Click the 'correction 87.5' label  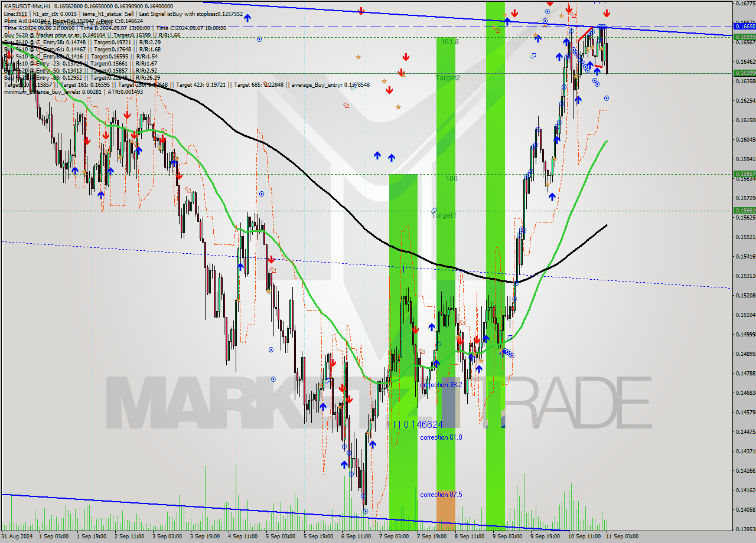click(x=441, y=495)
